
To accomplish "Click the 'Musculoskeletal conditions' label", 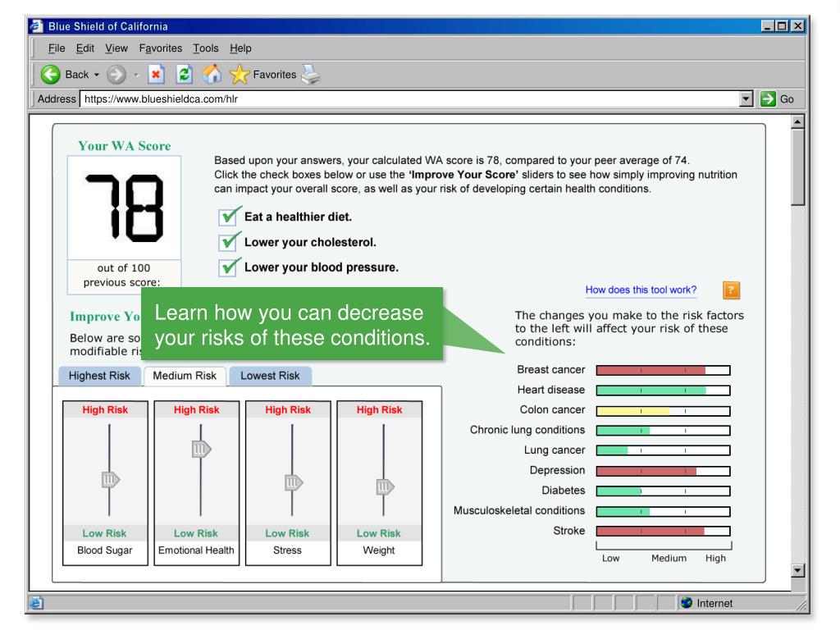I will pyautogui.click(x=519, y=510).
